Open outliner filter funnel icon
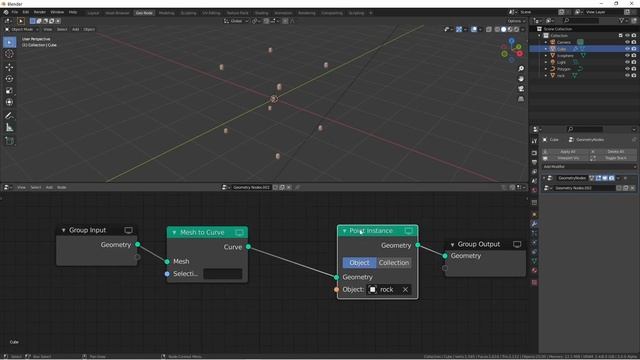The width and height of the screenshot is (640, 360). (x=622, y=20)
